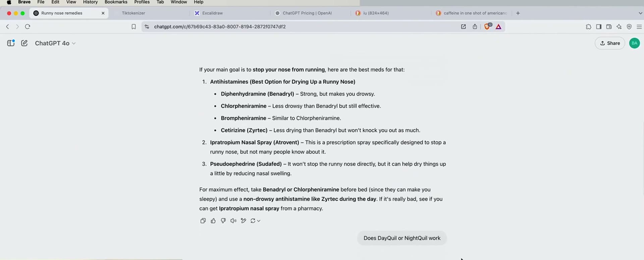Open the File menu
The image size is (644, 260).
41,2
